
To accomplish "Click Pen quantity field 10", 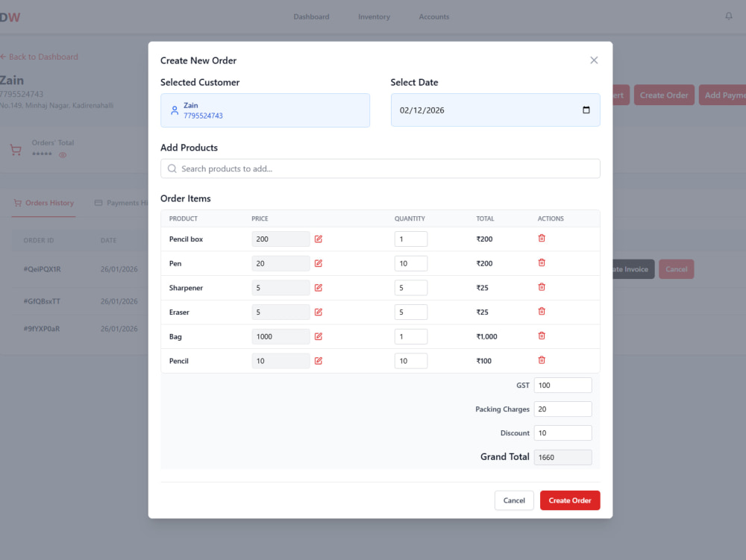I will point(410,263).
